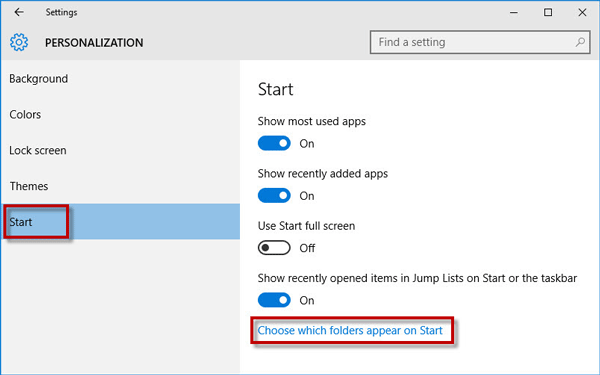Select the Start settings page
This screenshot has width=600, height=375.
121,222
